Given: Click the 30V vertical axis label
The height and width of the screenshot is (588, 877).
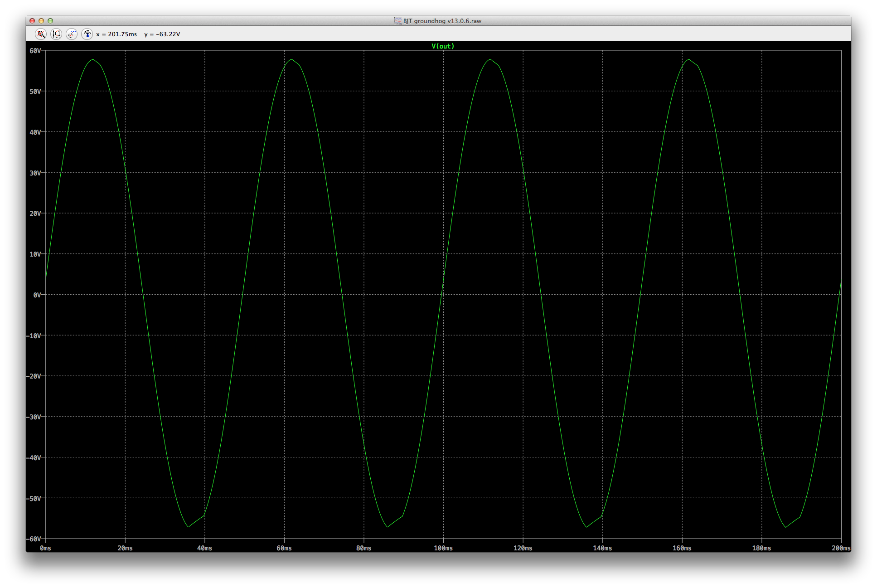Looking at the screenshot, I should tap(35, 173).
